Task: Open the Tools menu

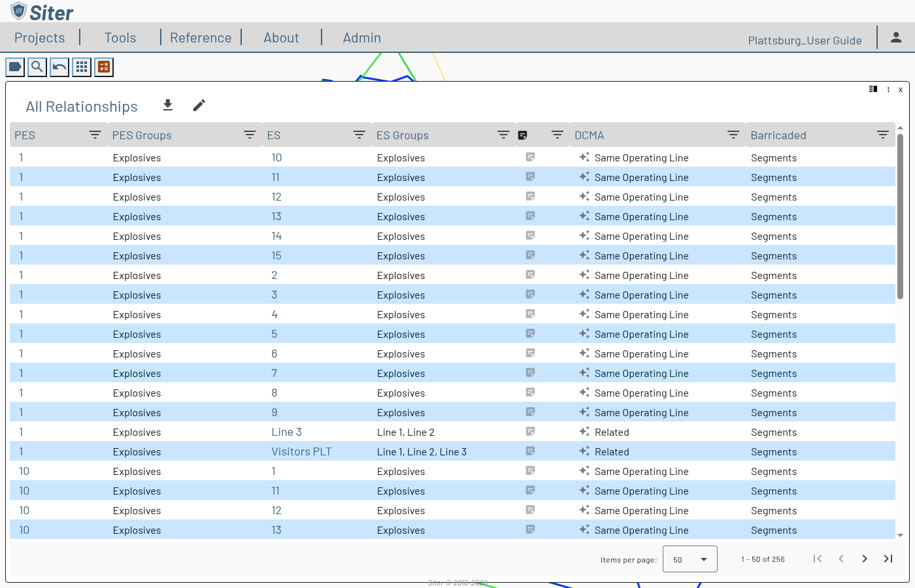Action: [x=120, y=38]
